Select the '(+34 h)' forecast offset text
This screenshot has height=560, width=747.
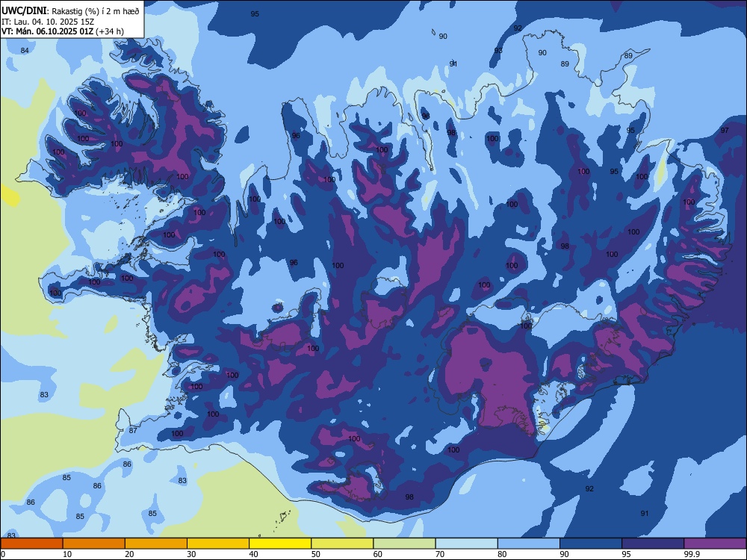[110, 31]
